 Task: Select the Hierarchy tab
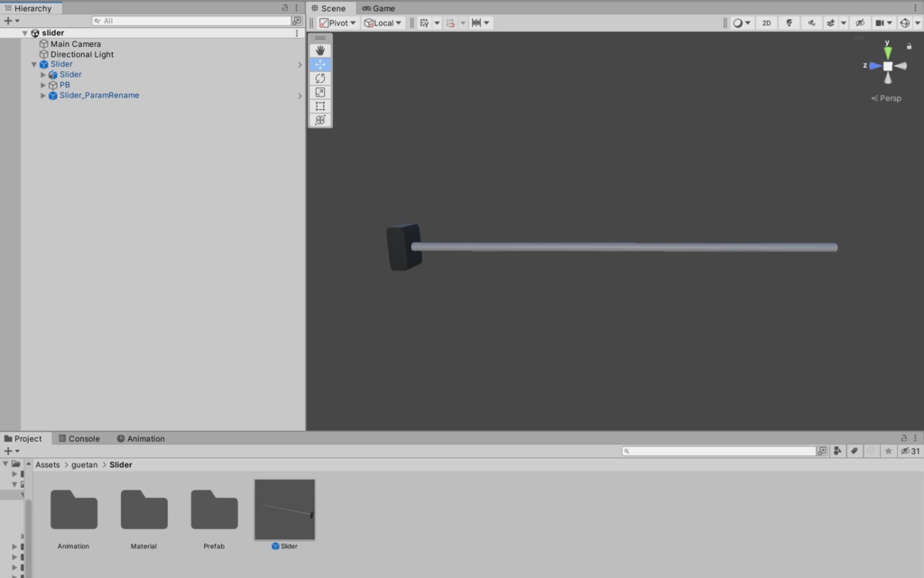point(28,8)
